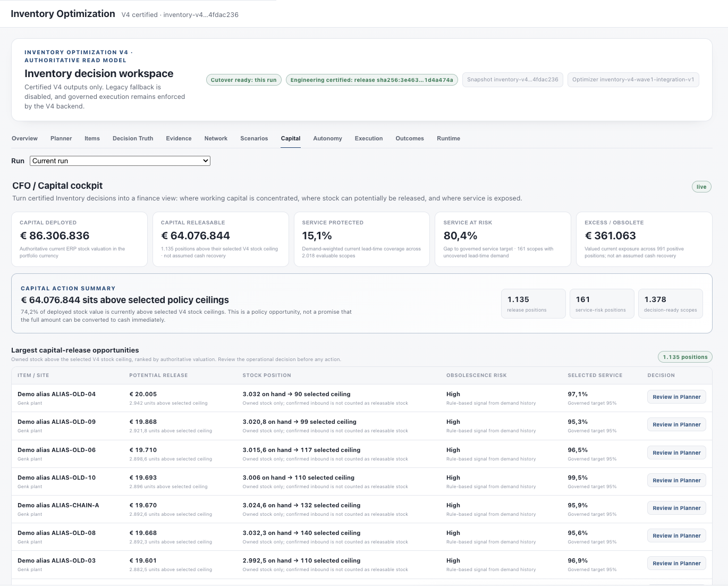Screen dimensions: 728x586
Task: Click the 1.135 release positions tile
Action: pyautogui.click(x=533, y=304)
